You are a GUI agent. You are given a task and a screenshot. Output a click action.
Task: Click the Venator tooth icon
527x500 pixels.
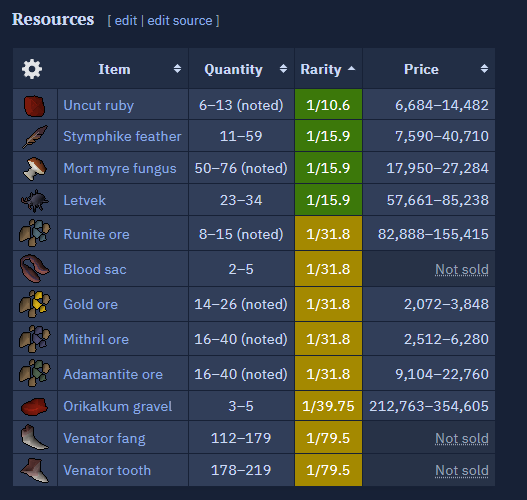pos(35,470)
